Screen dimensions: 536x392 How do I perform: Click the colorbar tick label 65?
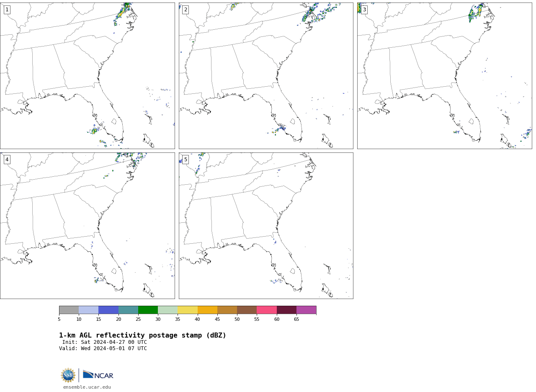[296, 320]
